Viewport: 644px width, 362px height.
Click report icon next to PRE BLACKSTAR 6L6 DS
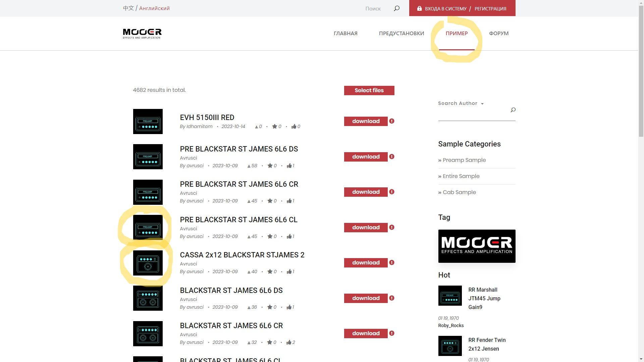coord(392,157)
